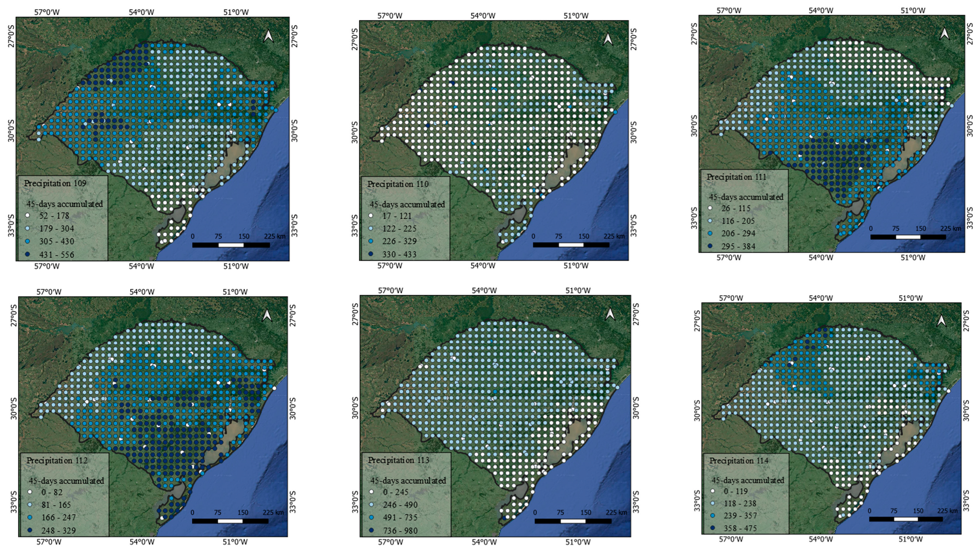Click the 239 - 357 legend entry
Image resolution: width=980 pixels, height=551 pixels.
click(740, 515)
